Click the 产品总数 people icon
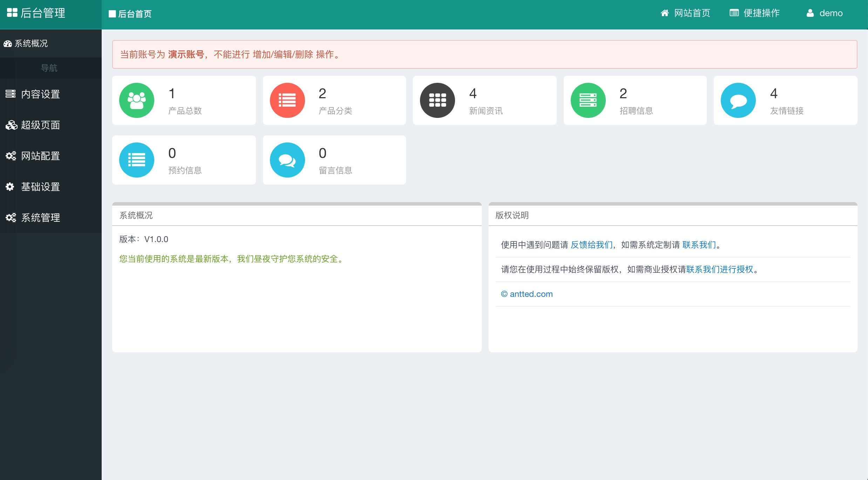Image resolution: width=868 pixels, height=480 pixels. [x=137, y=100]
